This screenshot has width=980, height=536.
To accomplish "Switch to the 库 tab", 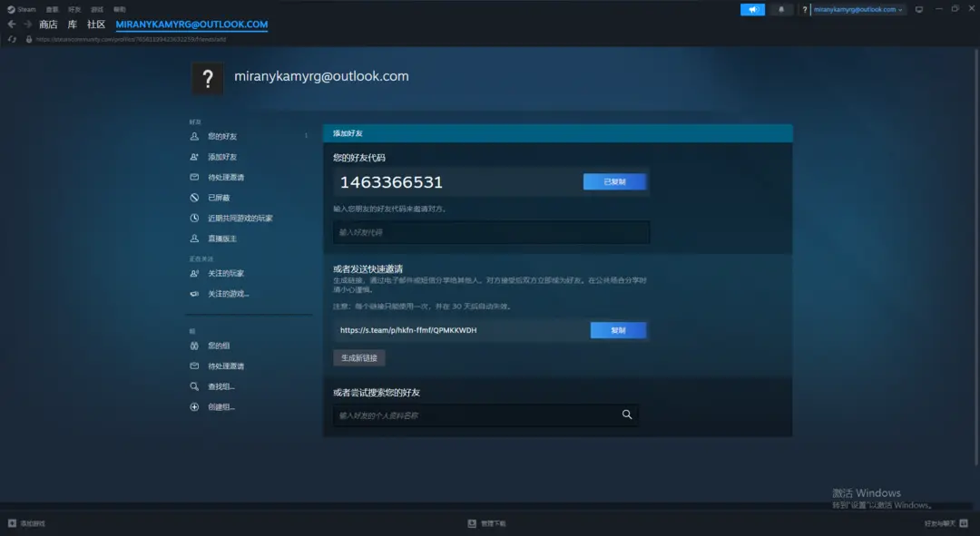I will (73, 24).
